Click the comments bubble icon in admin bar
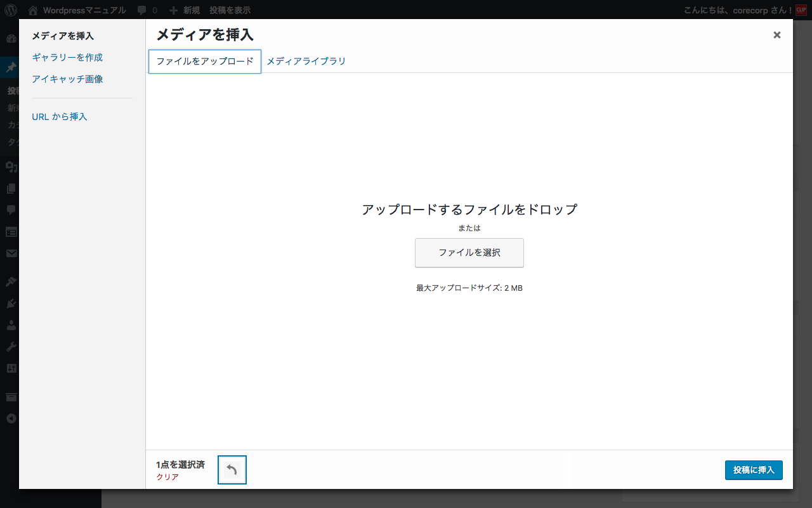812x508 pixels. point(142,10)
